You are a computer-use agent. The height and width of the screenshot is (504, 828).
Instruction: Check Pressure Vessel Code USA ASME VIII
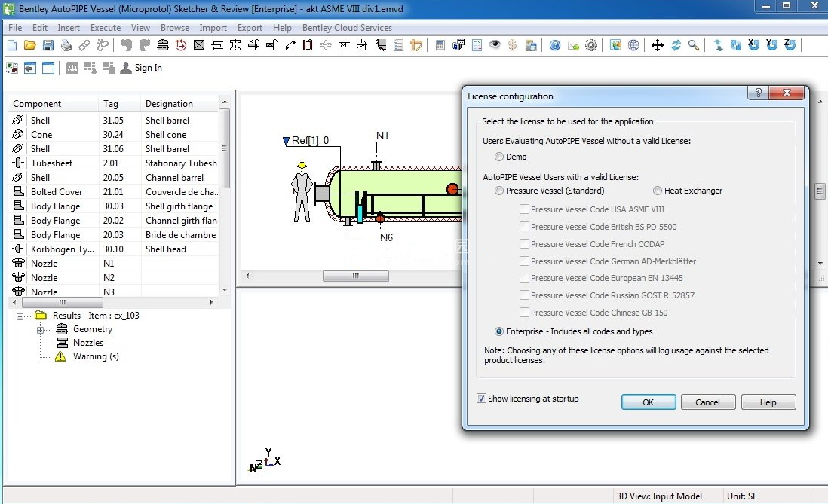524,209
